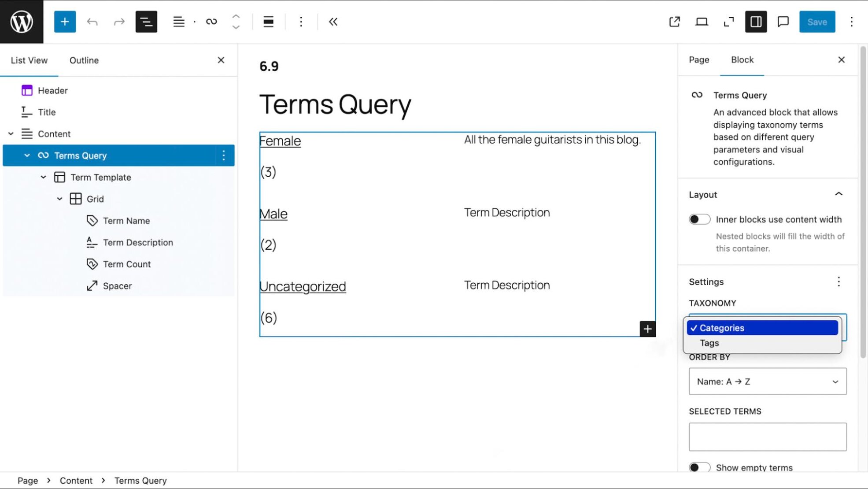
Task: Click the WordPress logo
Action: [21, 21]
